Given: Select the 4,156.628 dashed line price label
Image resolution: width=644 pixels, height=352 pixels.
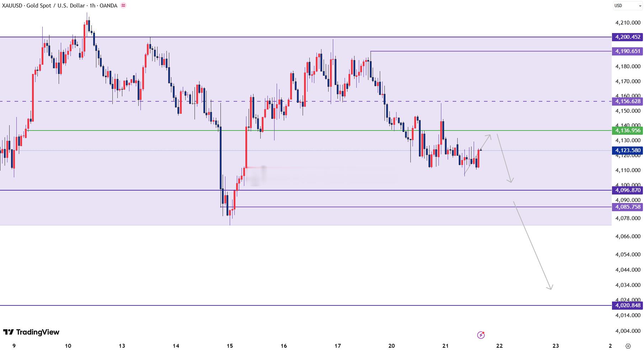Looking at the screenshot, I should coord(628,101).
